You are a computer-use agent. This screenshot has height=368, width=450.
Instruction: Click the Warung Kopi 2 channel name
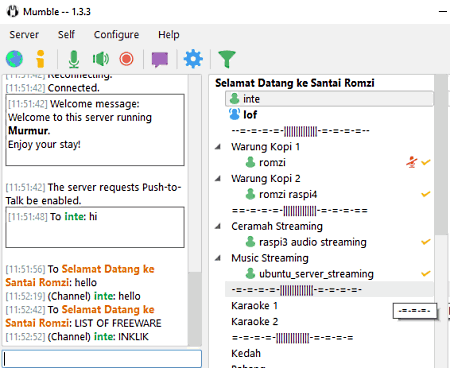266,179
